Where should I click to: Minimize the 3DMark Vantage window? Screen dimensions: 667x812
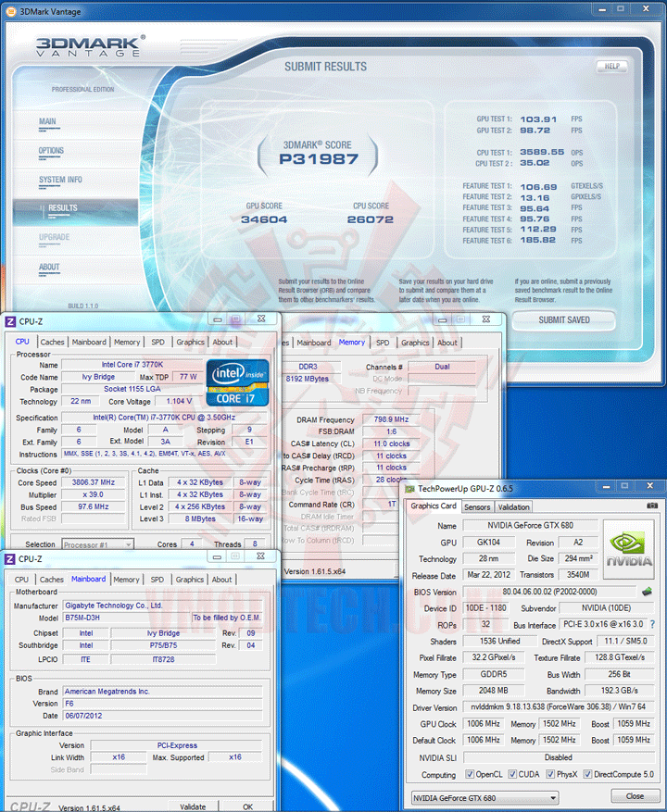(602, 9)
